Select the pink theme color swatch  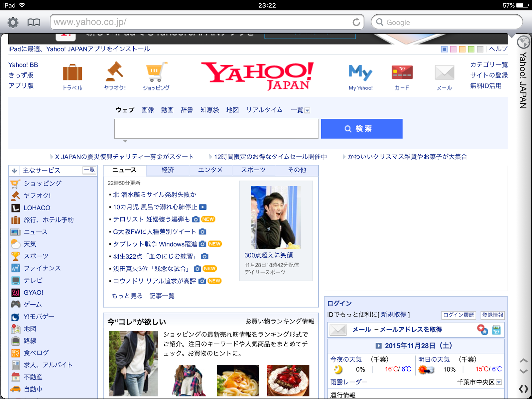[453, 49]
